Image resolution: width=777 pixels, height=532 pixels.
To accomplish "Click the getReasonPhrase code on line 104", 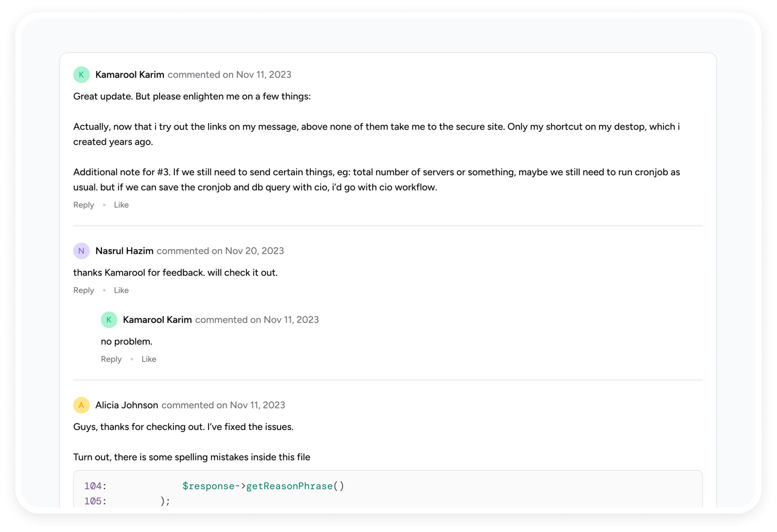I will tap(289, 486).
